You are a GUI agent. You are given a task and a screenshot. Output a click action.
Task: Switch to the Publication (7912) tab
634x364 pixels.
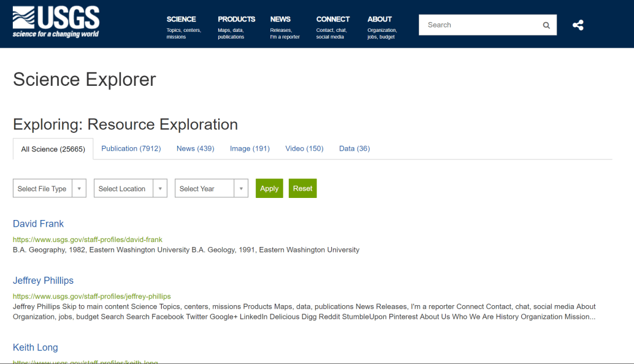(x=131, y=148)
